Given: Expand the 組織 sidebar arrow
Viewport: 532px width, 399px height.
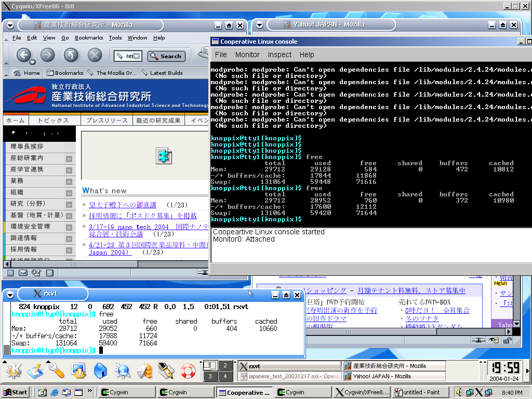Looking at the screenshot, I should click(x=69, y=193).
